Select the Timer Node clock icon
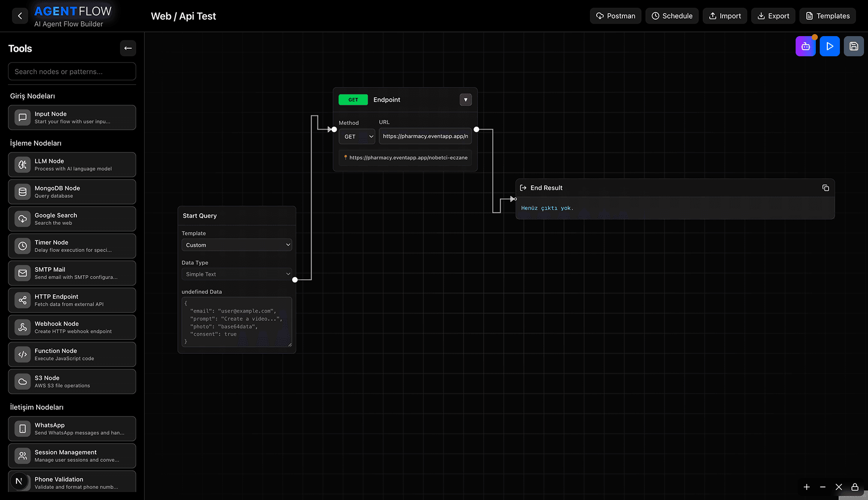The height and width of the screenshot is (500, 868). click(x=23, y=246)
